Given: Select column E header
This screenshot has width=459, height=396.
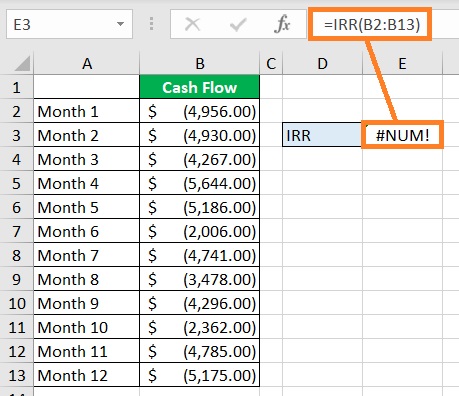Looking at the screenshot, I should pyautogui.click(x=402, y=63).
